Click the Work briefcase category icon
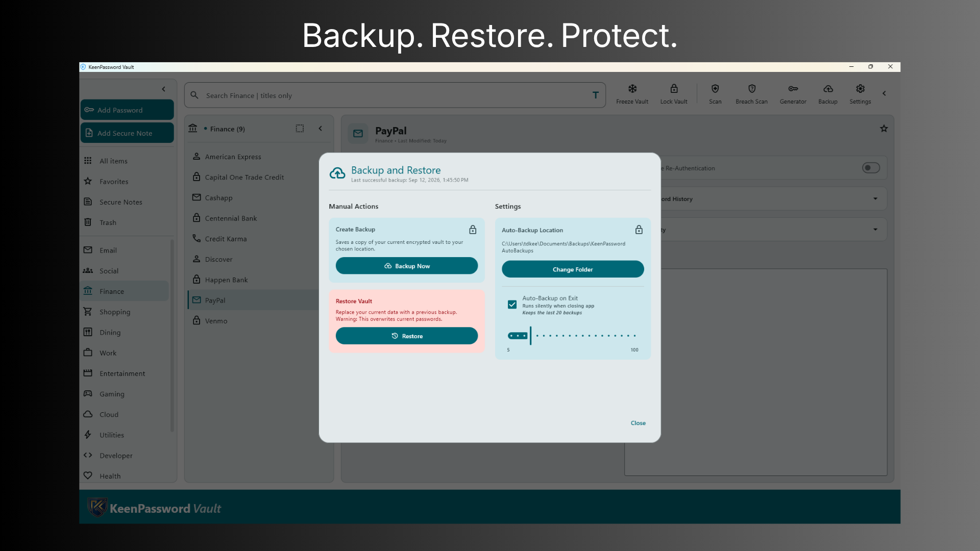Image resolution: width=980 pixels, height=551 pixels. pos(88,353)
